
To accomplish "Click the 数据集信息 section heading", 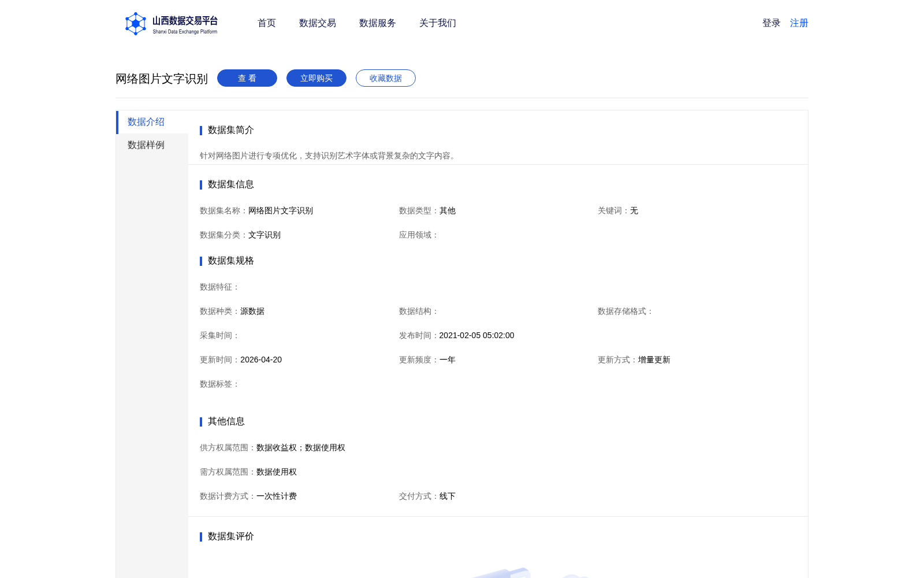I will point(231,184).
